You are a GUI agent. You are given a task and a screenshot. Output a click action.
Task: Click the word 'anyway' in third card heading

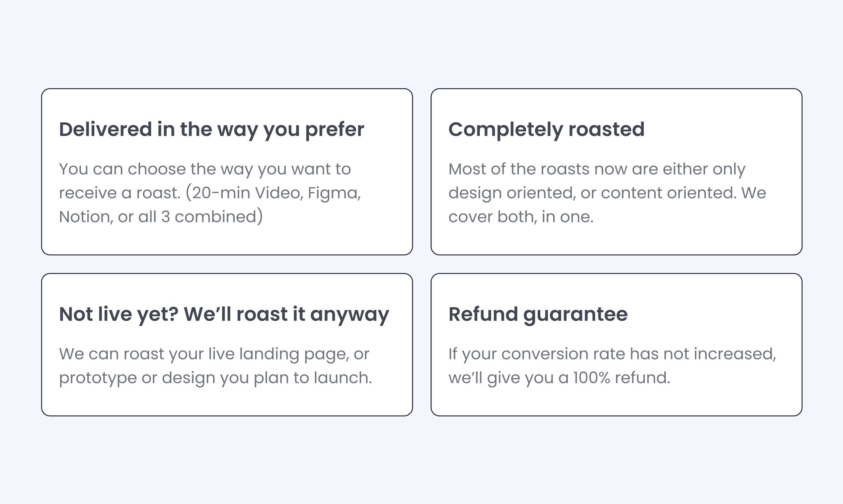point(349,315)
